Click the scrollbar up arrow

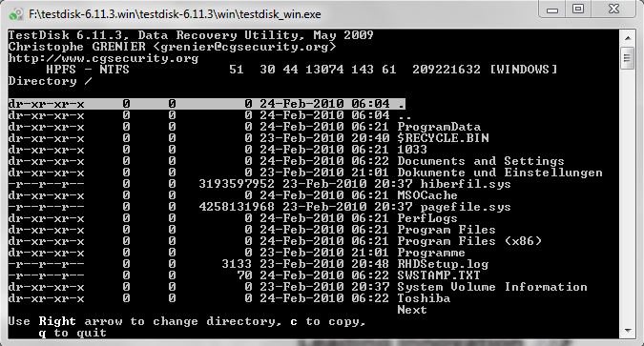(x=627, y=38)
